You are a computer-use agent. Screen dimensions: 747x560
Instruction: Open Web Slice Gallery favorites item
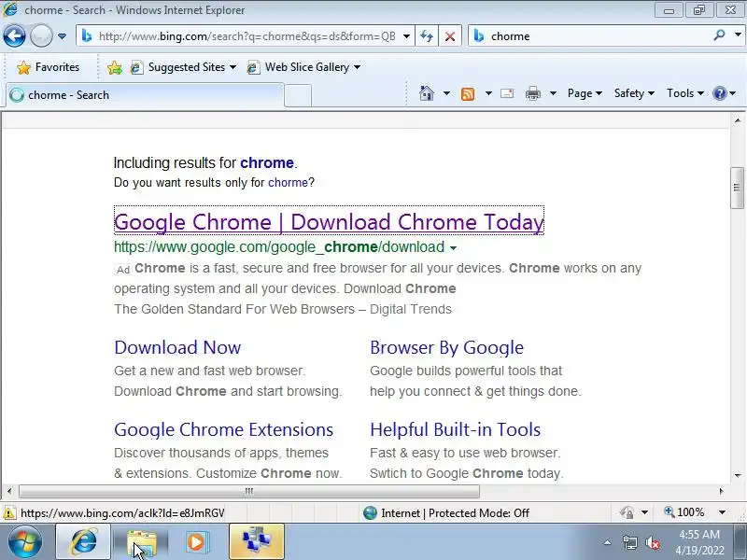pyautogui.click(x=303, y=67)
